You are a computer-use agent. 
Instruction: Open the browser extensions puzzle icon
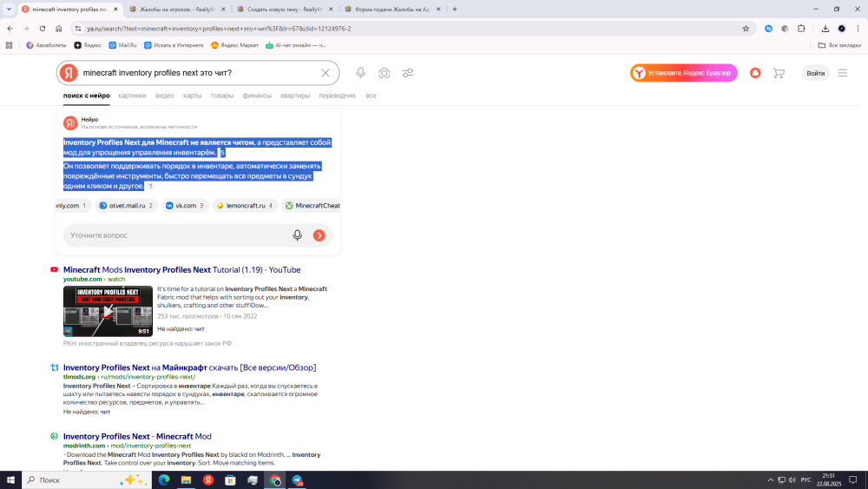coord(801,29)
